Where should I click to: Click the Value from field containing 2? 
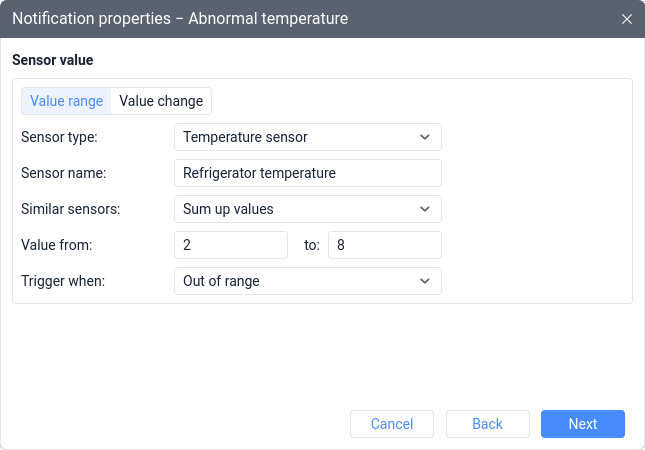point(231,245)
